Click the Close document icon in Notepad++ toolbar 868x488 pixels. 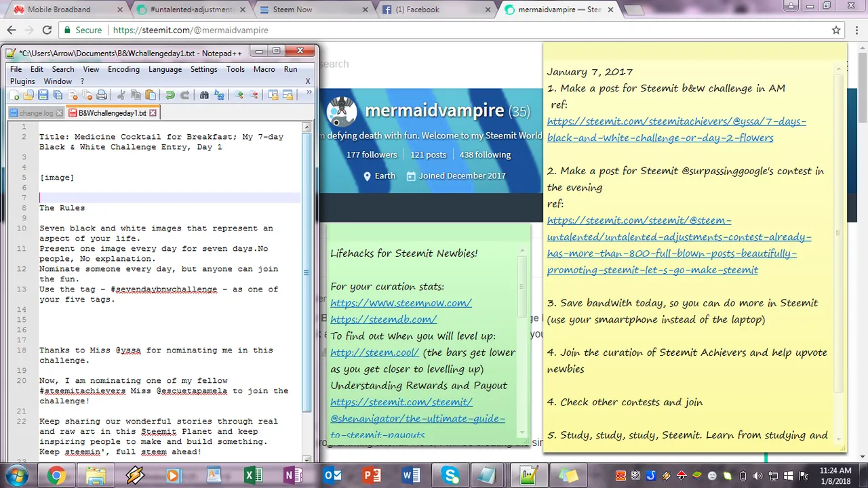point(73,96)
